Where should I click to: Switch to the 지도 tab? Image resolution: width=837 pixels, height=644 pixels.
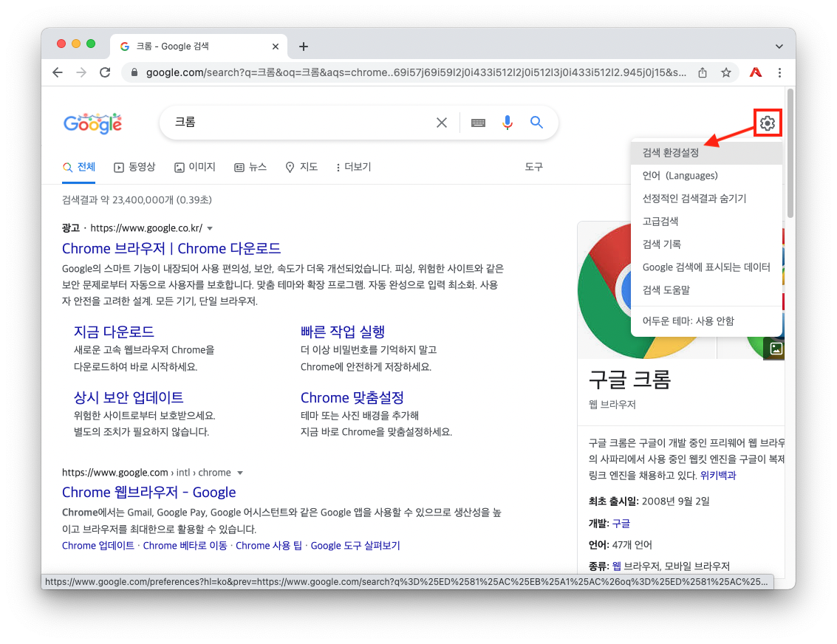301,167
